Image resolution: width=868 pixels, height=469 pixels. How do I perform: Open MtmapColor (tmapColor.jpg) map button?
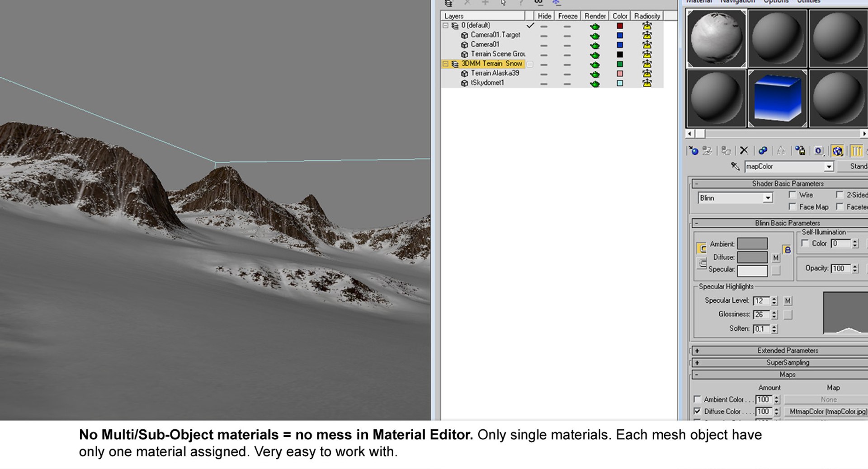[826, 412]
